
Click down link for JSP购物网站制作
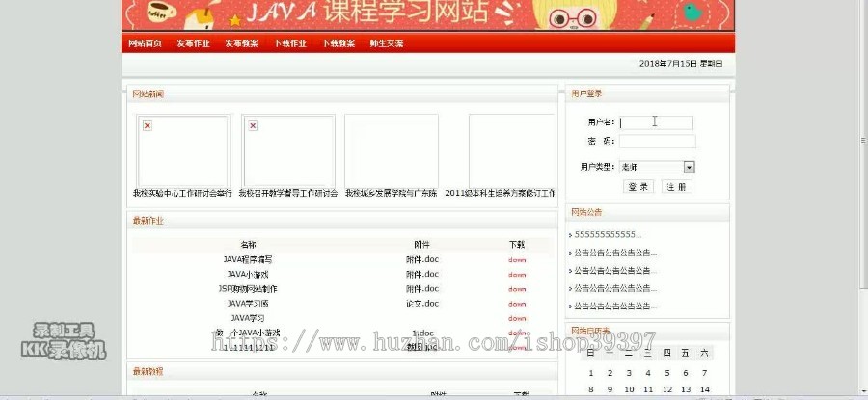[x=517, y=289]
